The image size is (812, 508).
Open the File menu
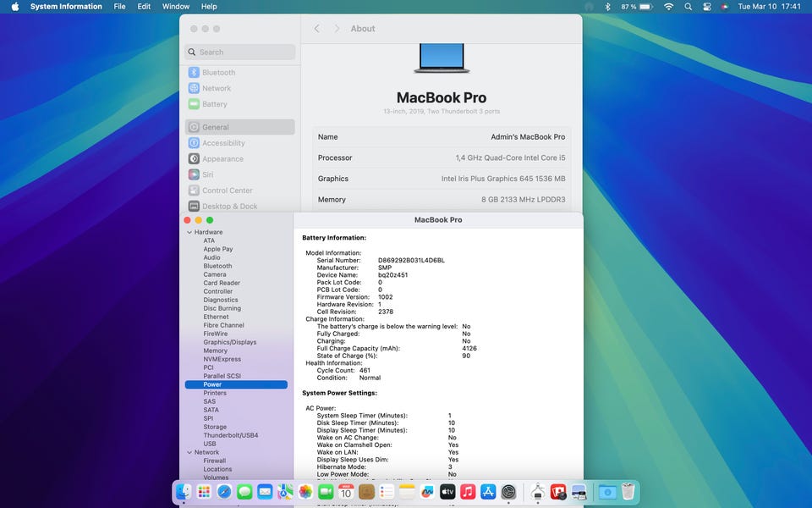click(119, 7)
